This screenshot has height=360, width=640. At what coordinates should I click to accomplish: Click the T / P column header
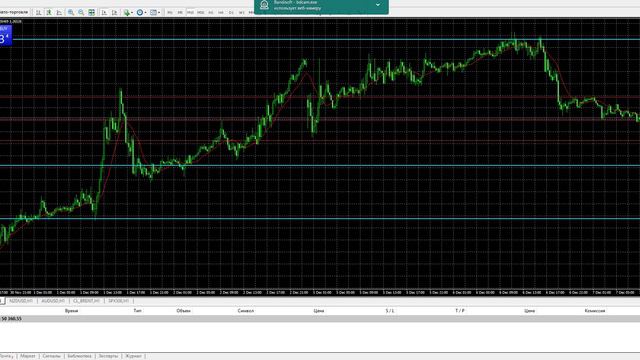point(460,311)
